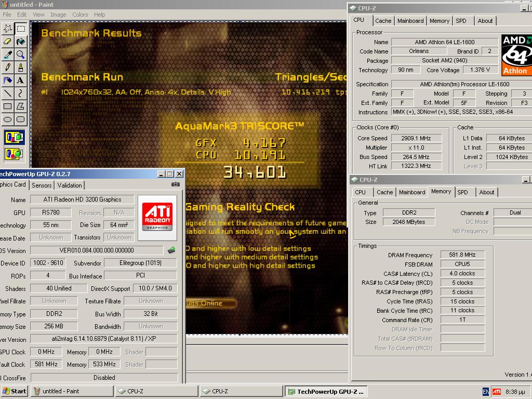Click the GPU-Z BIOS save chip icon
Screen dimensions: 532x399
[x=171, y=250]
